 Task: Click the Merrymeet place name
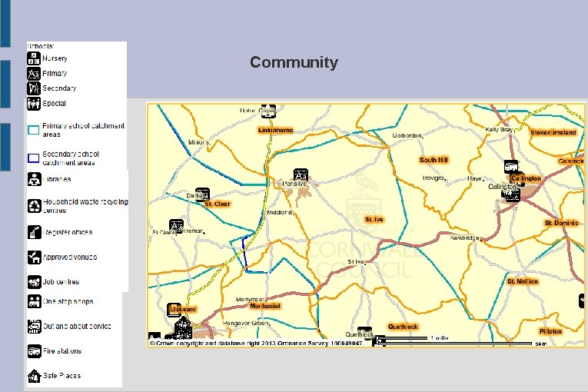[250, 299]
